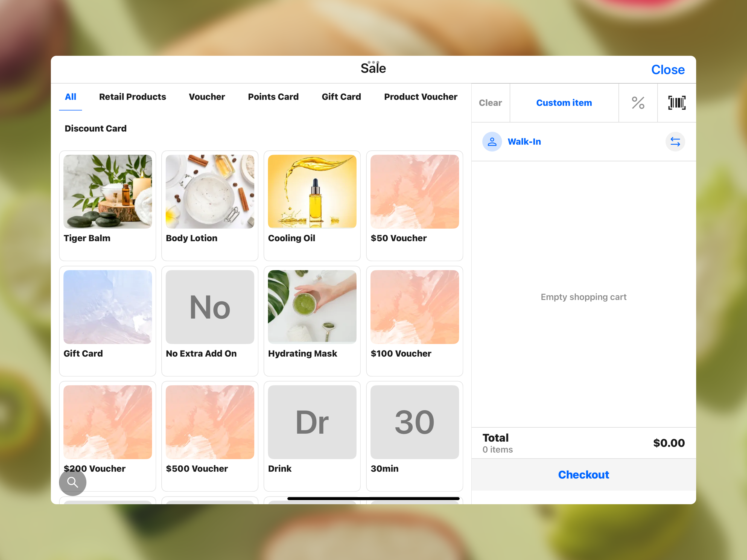Click the $0.00 total amount
The image size is (747, 560).
[x=669, y=443]
